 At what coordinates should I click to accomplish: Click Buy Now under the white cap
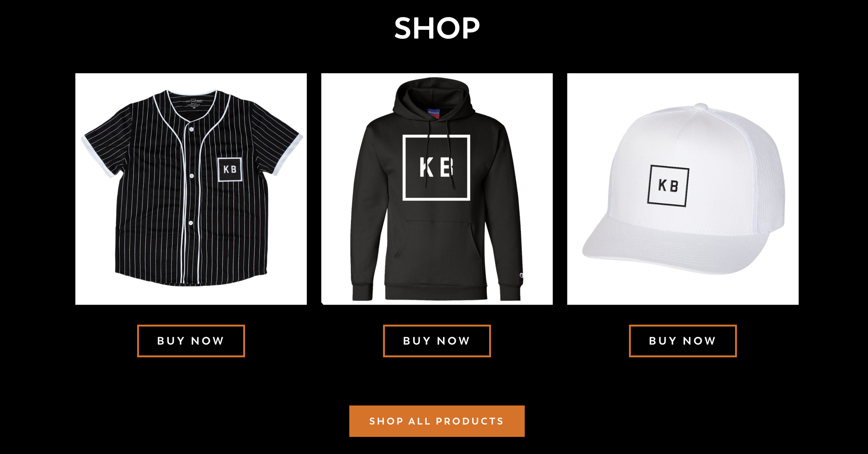click(683, 341)
